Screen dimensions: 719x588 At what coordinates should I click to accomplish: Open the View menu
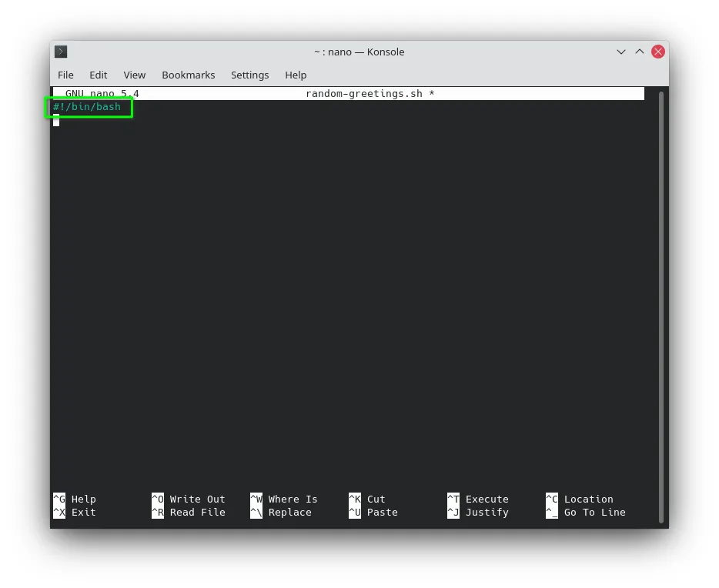[135, 75]
